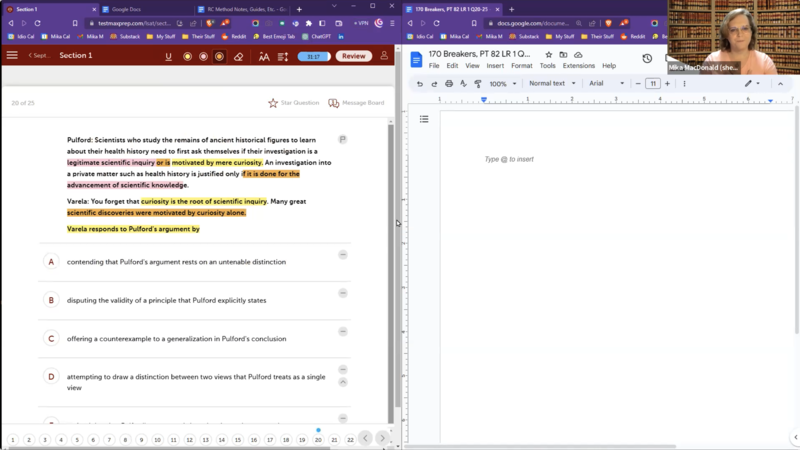This screenshot has width=800, height=450.
Task: Show document outline icon
Action: 424,119
